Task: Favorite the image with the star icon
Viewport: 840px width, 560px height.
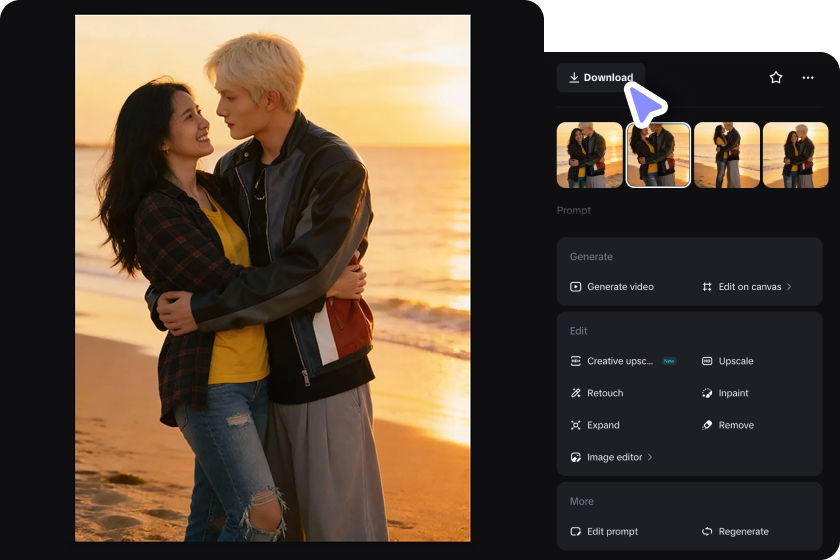Action: tap(776, 78)
